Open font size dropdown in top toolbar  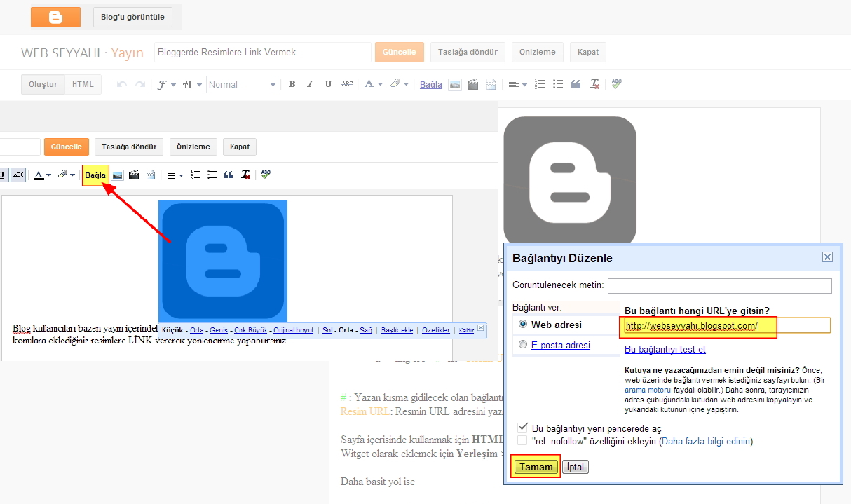click(x=192, y=84)
